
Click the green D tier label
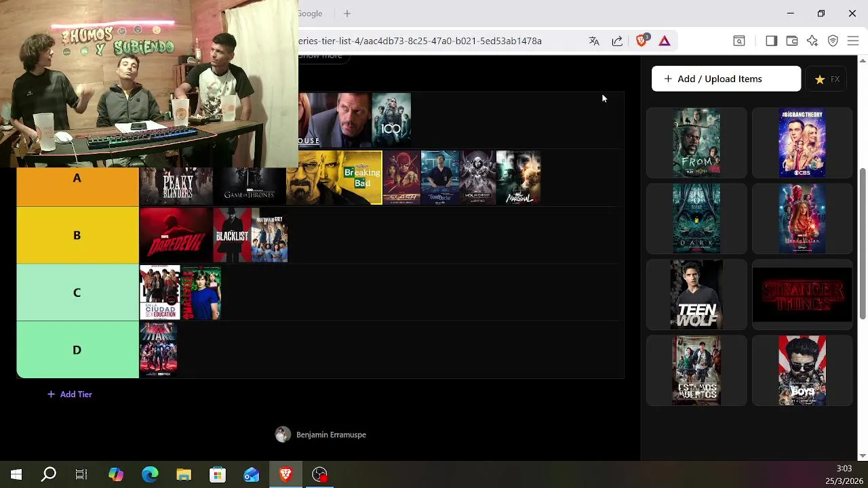77,350
